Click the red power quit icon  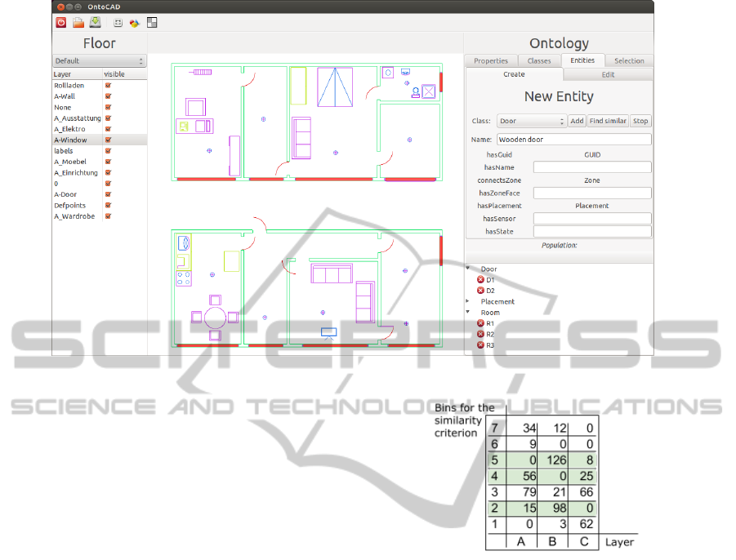click(60, 22)
